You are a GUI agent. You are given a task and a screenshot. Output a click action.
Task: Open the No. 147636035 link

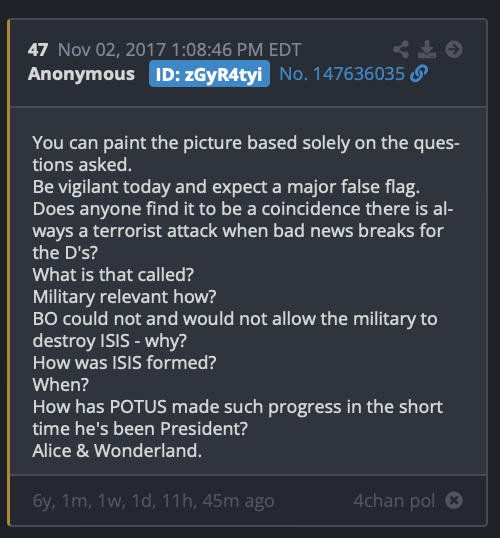click(342, 74)
